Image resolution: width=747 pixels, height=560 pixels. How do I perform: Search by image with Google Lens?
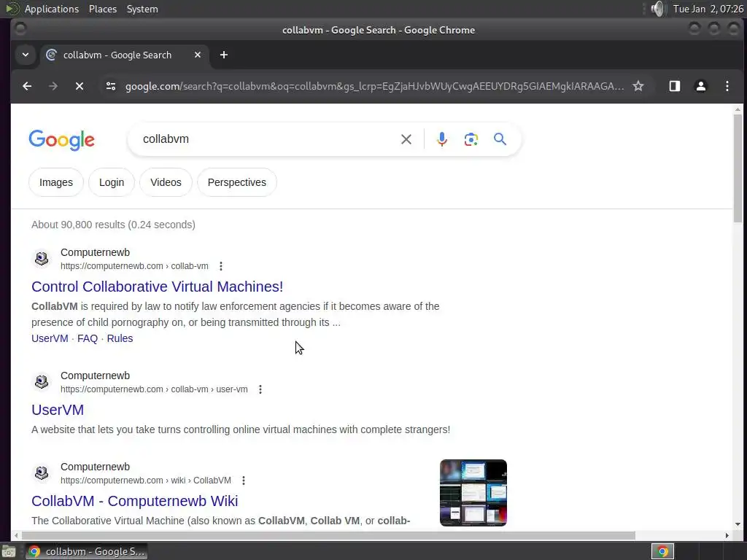coord(471,139)
